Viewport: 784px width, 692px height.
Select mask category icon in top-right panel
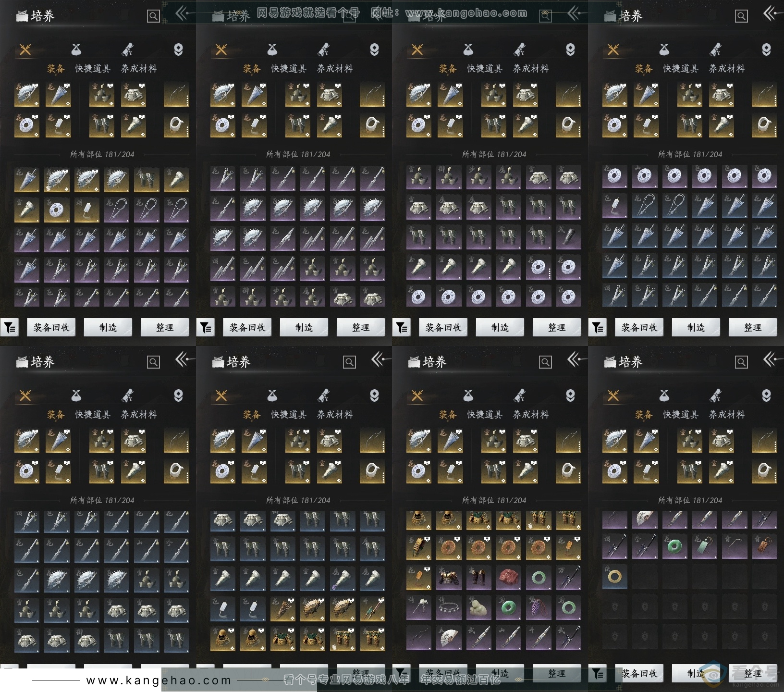tap(766, 49)
